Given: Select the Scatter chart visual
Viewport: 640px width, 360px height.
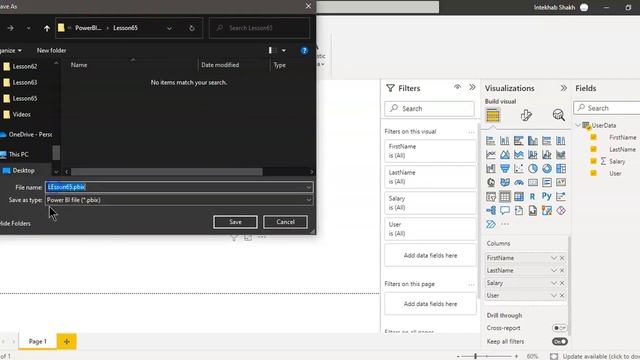Looking at the screenshot, I should coord(519,169).
